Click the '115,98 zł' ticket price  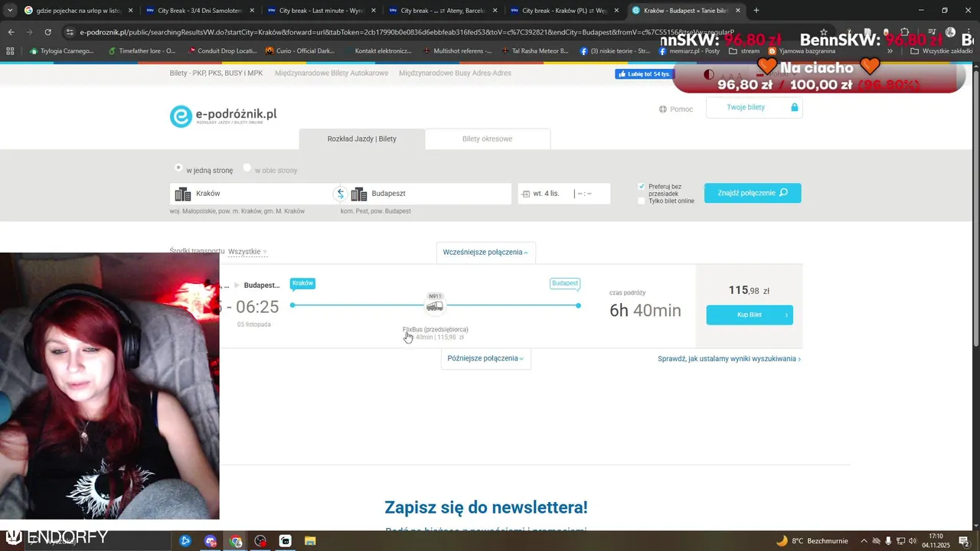click(749, 290)
